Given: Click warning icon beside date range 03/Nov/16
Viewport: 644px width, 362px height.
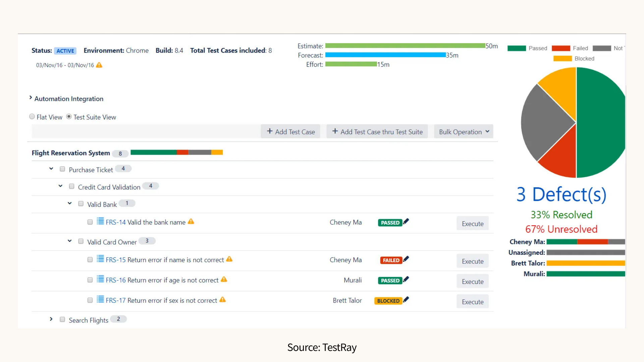Looking at the screenshot, I should (x=99, y=65).
